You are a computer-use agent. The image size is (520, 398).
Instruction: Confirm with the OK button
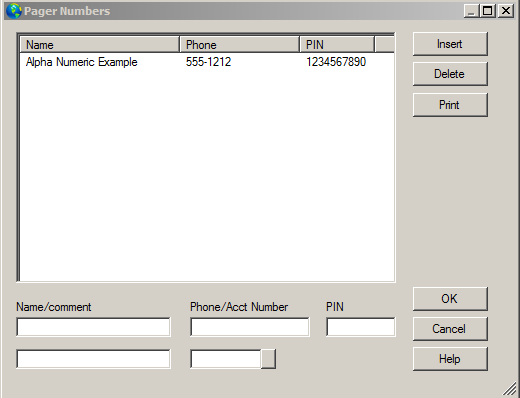(x=450, y=299)
